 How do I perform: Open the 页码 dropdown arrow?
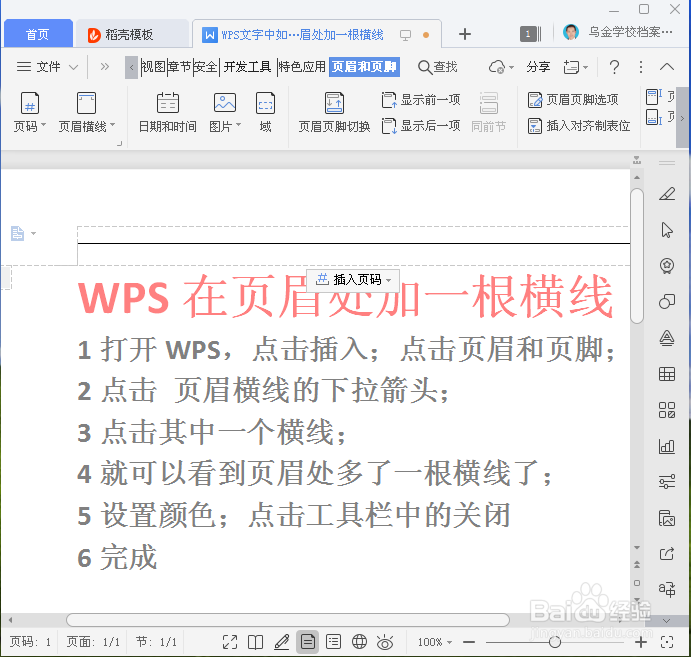coord(43,125)
